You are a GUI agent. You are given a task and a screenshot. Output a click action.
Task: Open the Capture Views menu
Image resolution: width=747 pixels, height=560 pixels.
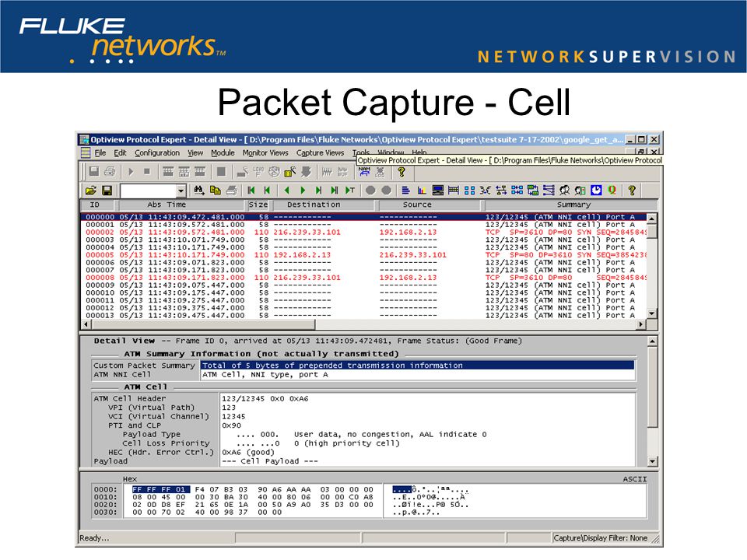coord(320,153)
